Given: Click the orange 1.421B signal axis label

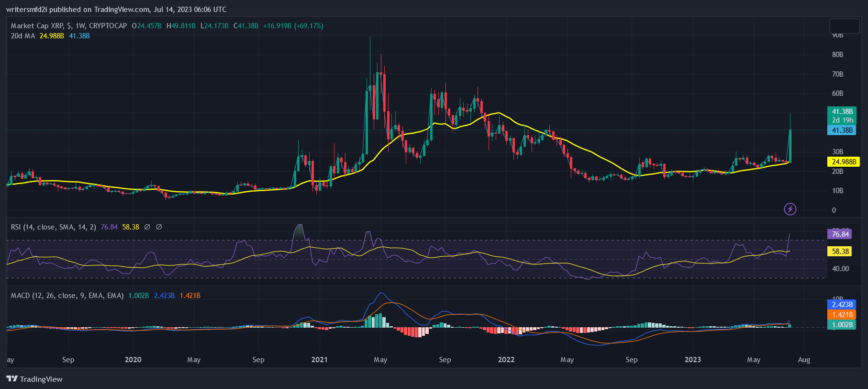Looking at the screenshot, I should pos(842,315).
